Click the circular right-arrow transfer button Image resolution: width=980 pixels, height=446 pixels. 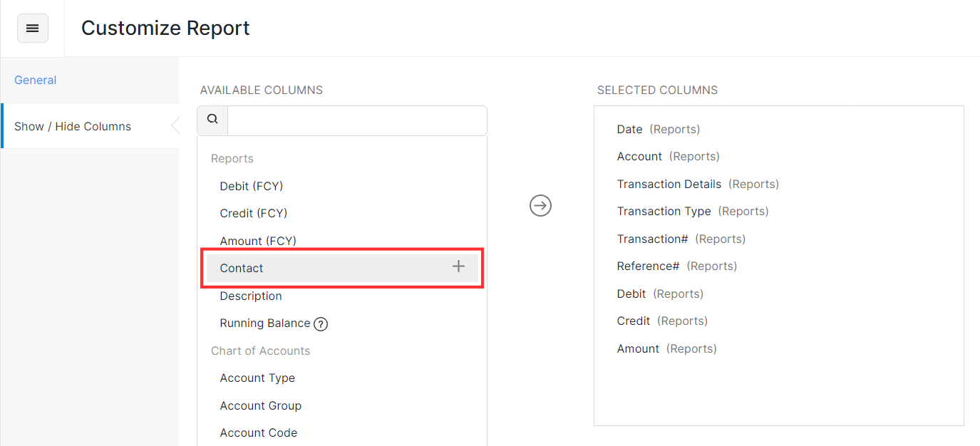click(x=540, y=205)
